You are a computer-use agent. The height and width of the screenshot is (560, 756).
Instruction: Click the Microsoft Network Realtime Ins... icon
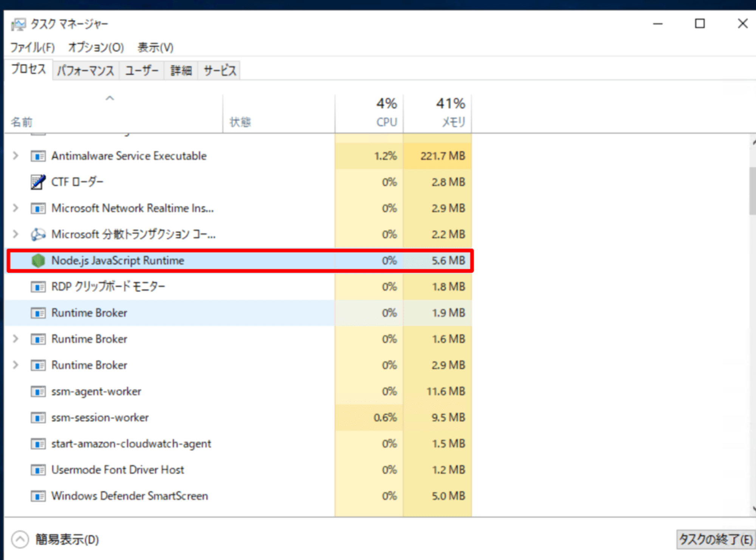pos(38,208)
